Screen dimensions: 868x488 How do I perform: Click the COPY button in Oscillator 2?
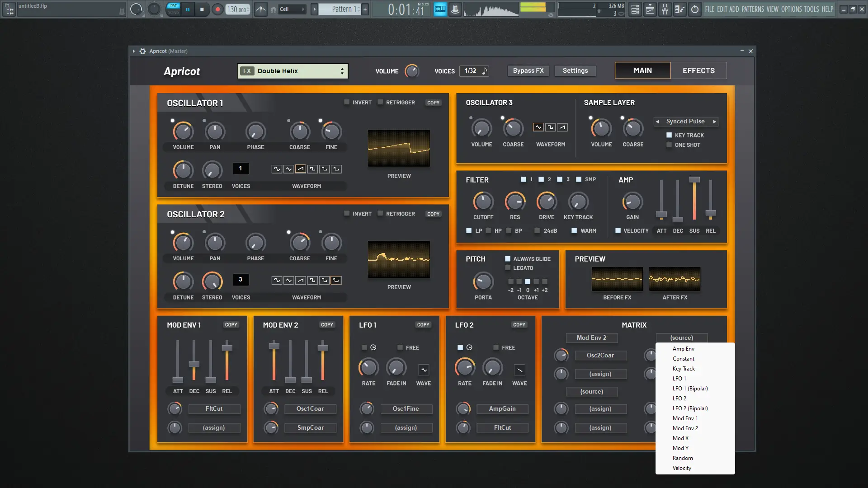[x=433, y=214]
